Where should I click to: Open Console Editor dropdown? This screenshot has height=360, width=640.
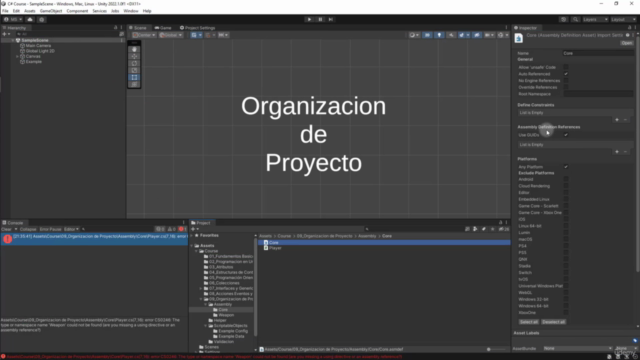click(x=71, y=229)
